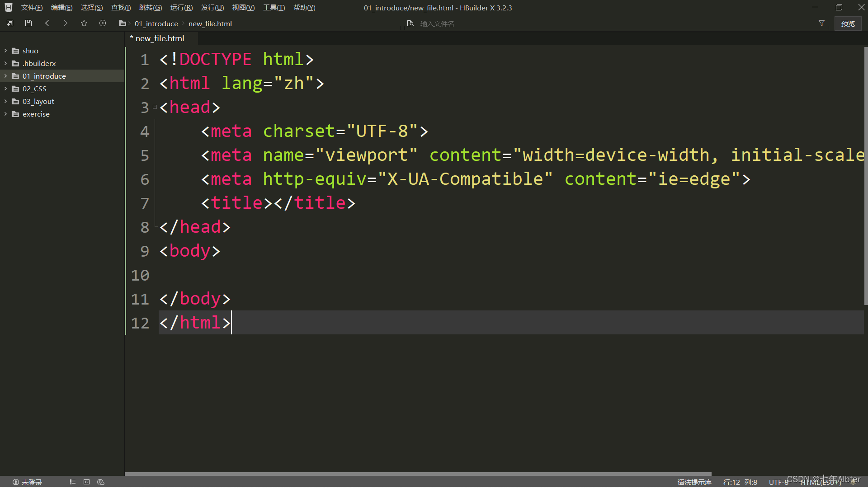Viewport: 868px width, 488px height.
Task: Click the new file toolbar icon
Action: (x=10, y=23)
